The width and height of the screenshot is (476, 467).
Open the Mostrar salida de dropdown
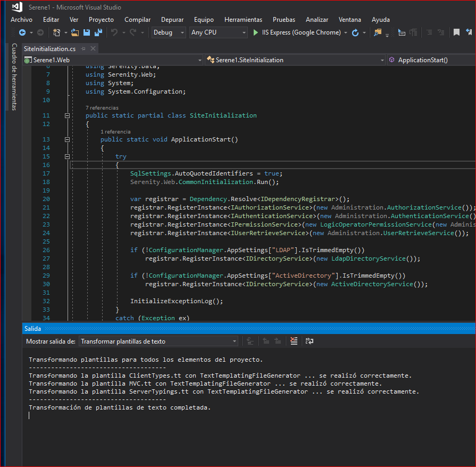click(158, 341)
